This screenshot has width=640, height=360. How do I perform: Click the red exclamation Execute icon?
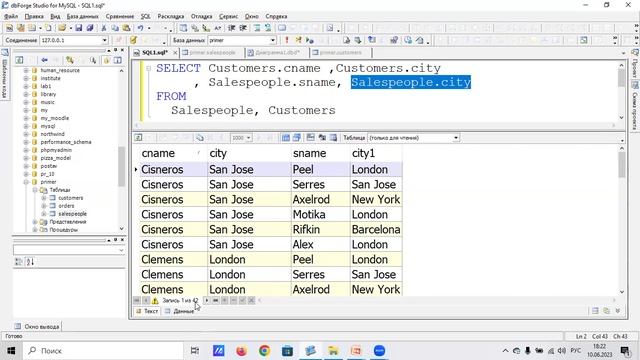[x=287, y=40]
